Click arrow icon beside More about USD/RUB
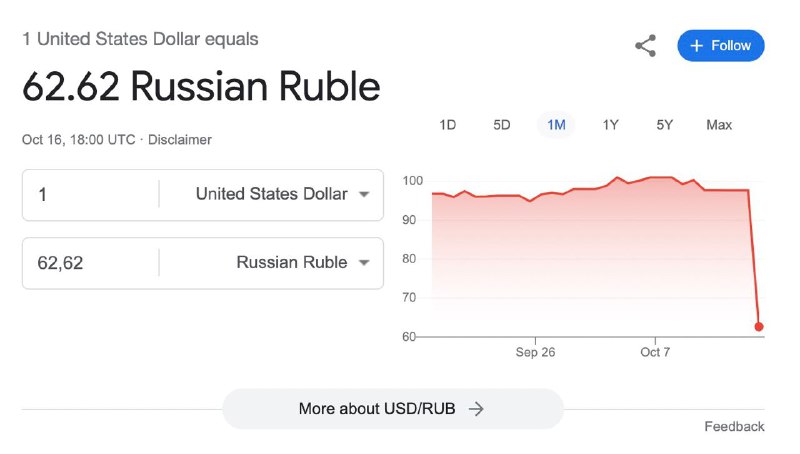 point(476,409)
